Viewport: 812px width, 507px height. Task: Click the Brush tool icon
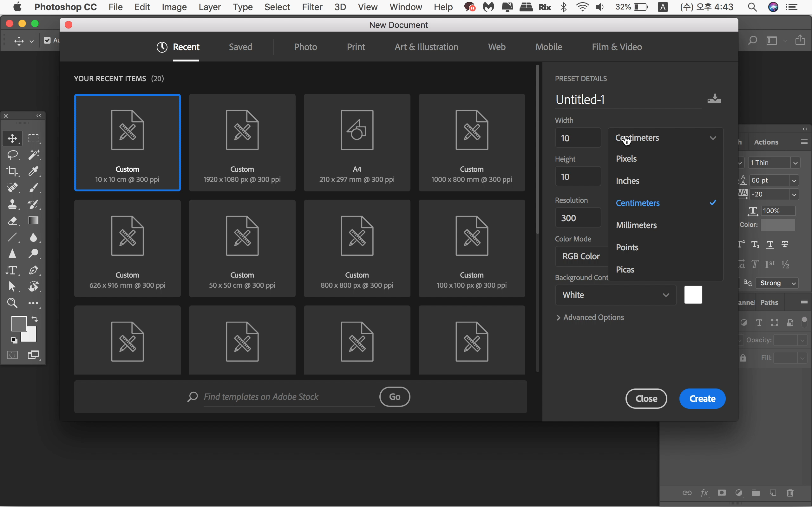tap(33, 188)
